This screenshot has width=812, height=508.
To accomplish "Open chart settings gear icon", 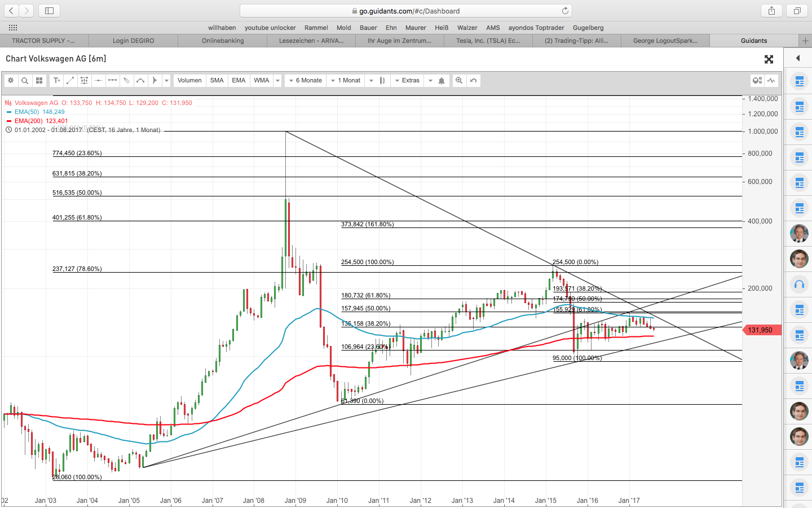I will pyautogui.click(x=11, y=81).
